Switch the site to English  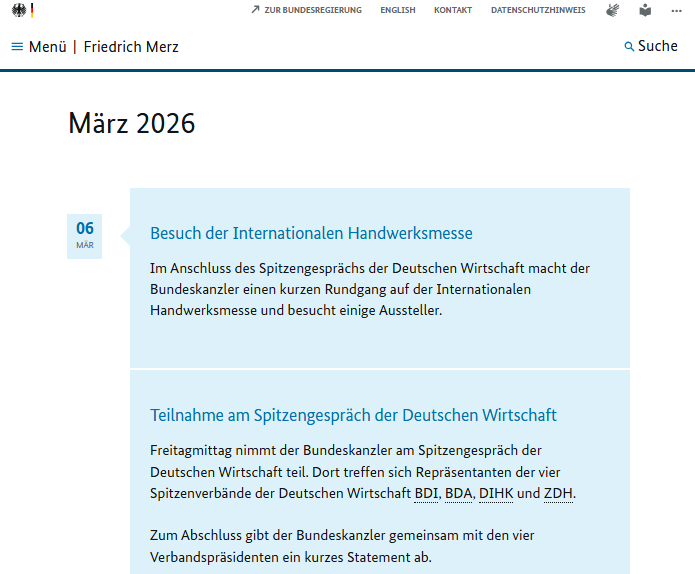click(x=398, y=10)
